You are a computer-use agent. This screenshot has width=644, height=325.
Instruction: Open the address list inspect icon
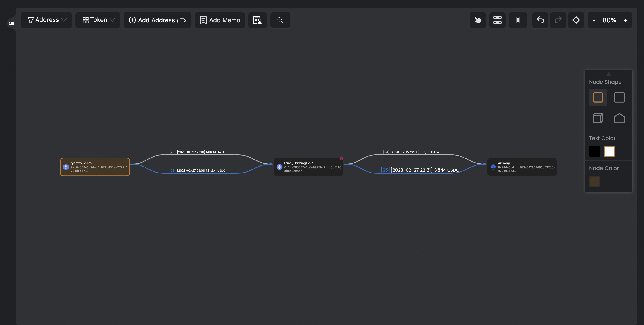pos(257,20)
